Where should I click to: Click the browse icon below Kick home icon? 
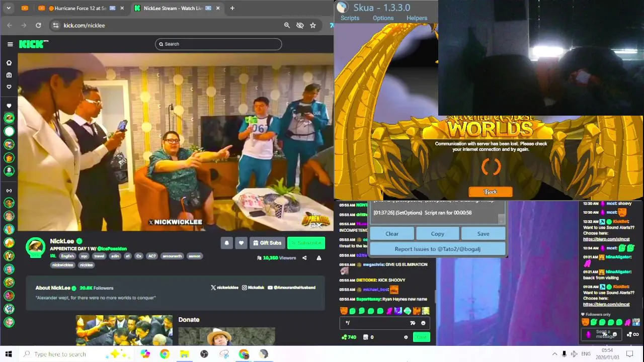coord(9,75)
